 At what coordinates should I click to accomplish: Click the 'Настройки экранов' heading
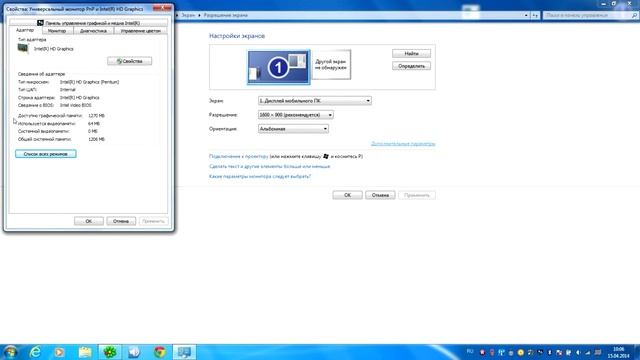pos(237,36)
